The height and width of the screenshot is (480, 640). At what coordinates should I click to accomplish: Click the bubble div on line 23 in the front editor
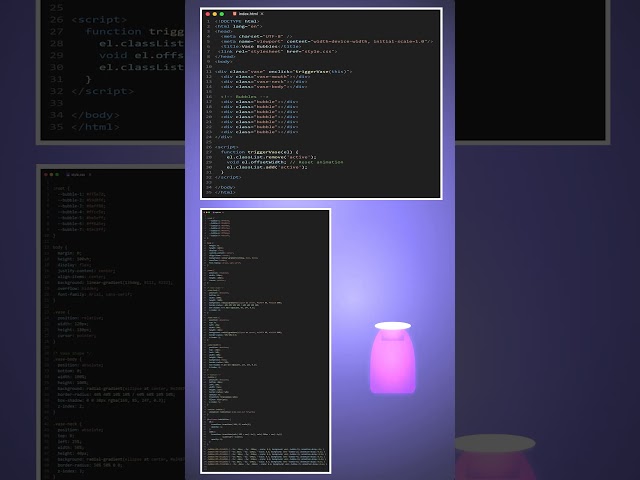pos(260,132)
